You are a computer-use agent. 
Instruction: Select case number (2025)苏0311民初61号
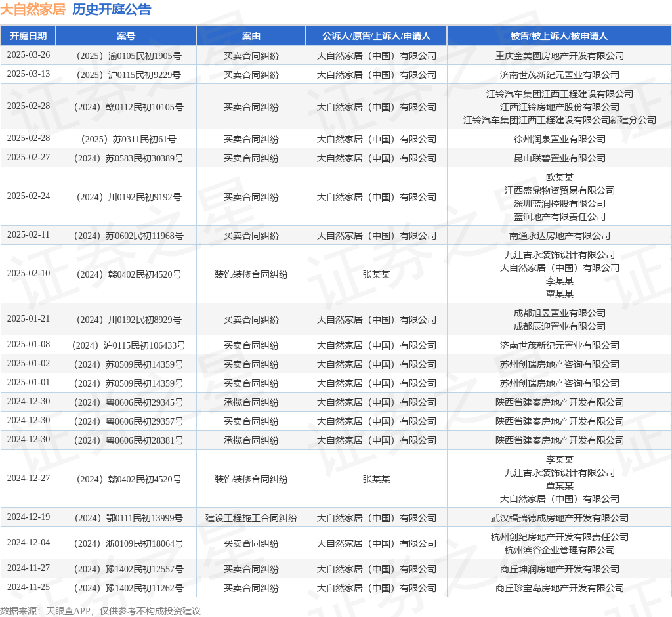tap(129, 139)
